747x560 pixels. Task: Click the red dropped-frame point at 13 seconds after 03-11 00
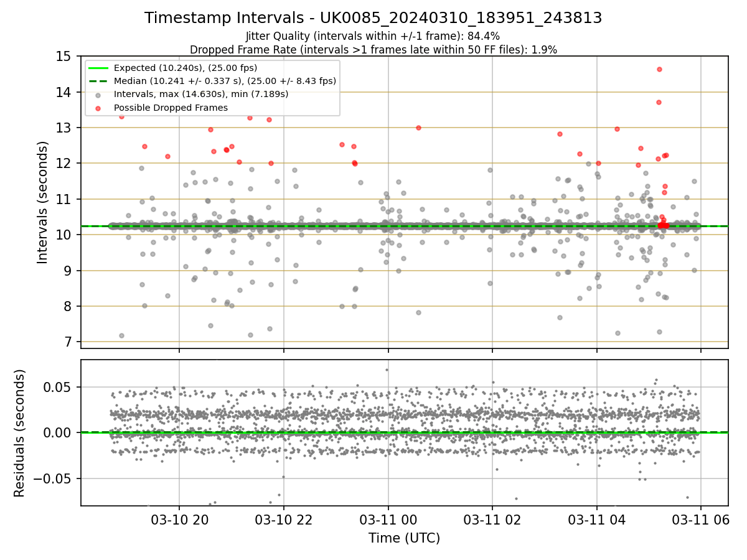(x=418, y=128)
